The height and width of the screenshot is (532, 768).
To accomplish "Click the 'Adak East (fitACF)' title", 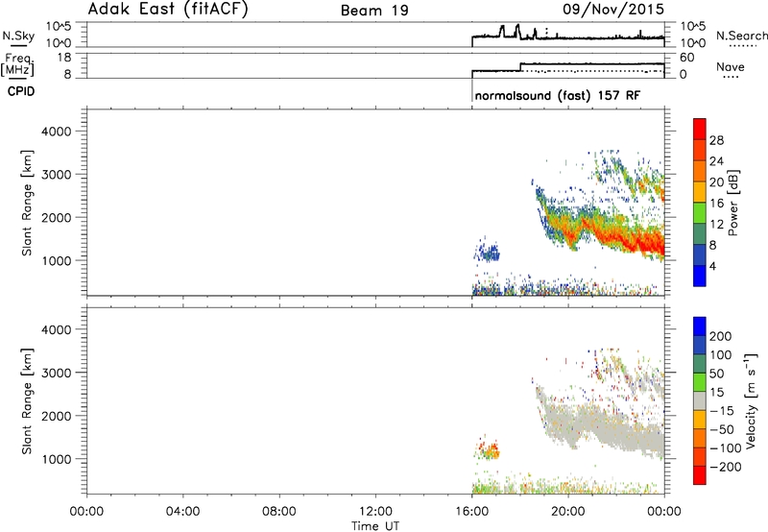I will (x=167, y=10).
